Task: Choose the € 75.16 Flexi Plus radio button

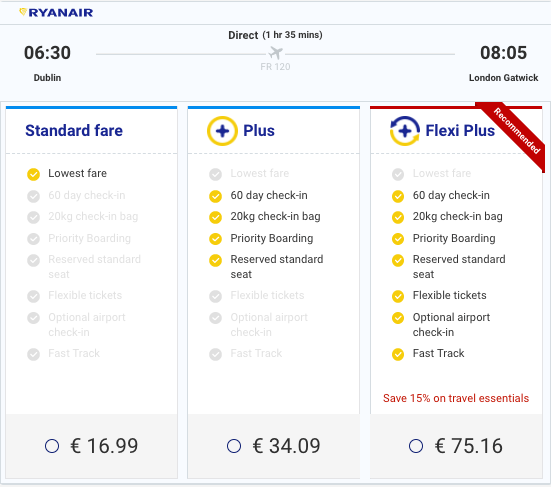Action: click(416, 446)
